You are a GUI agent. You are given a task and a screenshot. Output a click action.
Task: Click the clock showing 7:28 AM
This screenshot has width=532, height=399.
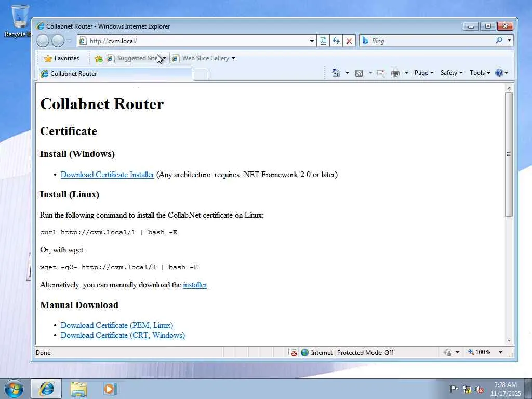pyautogui.click(x=506, y=389)
